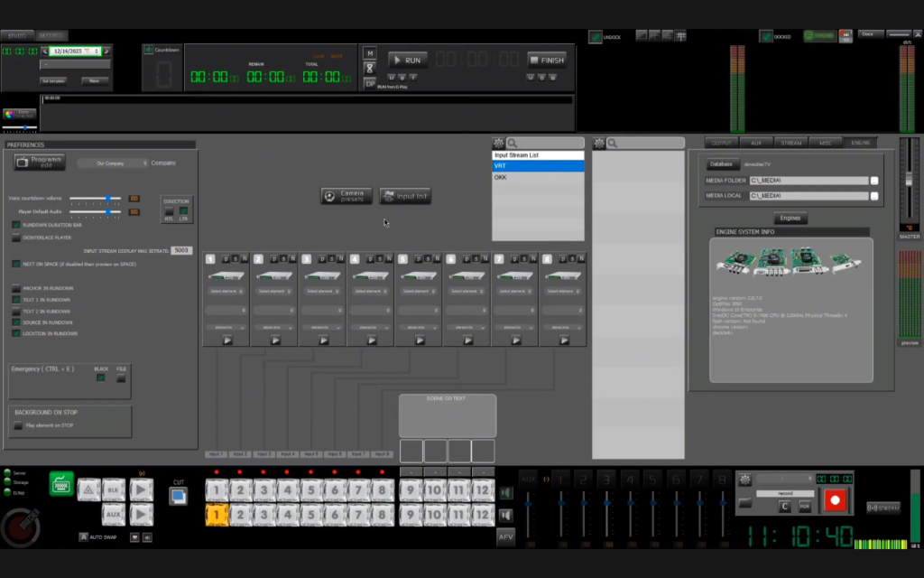The height and width of the screenshot is (578, 924).
Task: Click the warning triangle button
Action: coord(88,489)
